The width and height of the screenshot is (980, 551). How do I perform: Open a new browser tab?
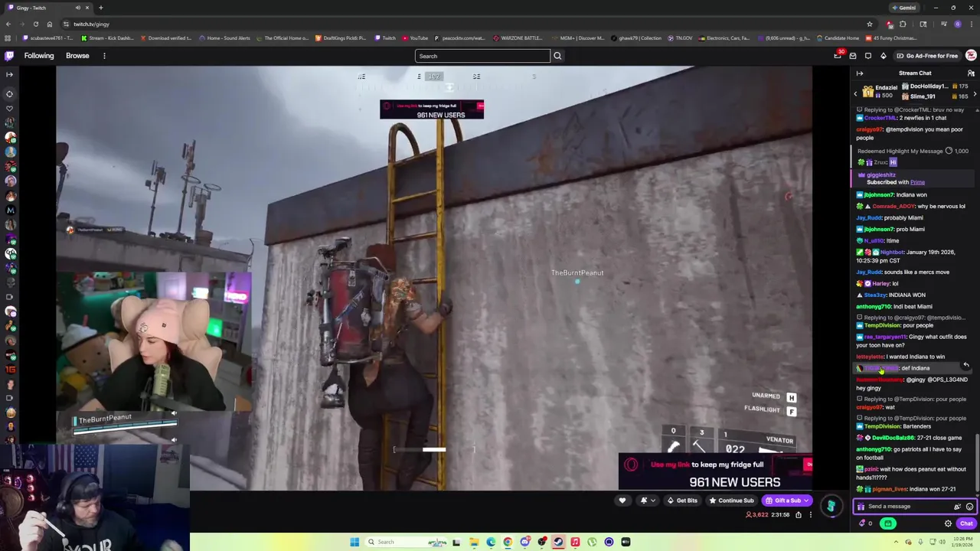point(100,8)
